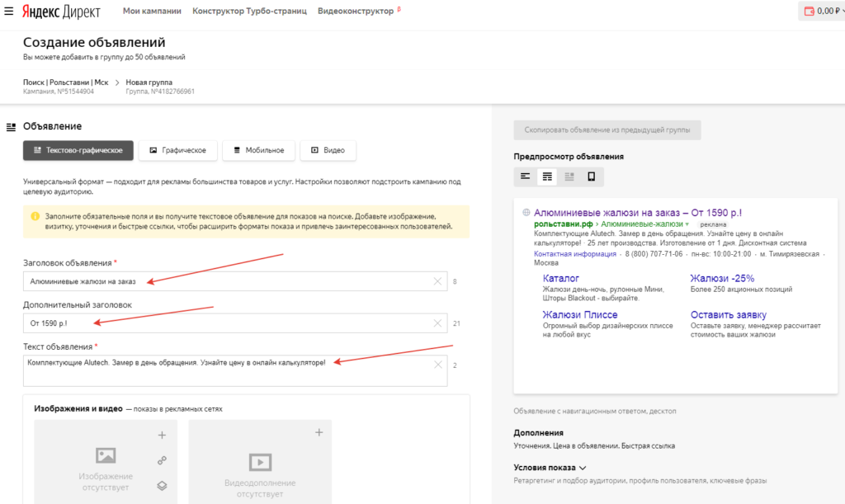
Task: Clear the Текст объявления field
Action: point(437,365)
